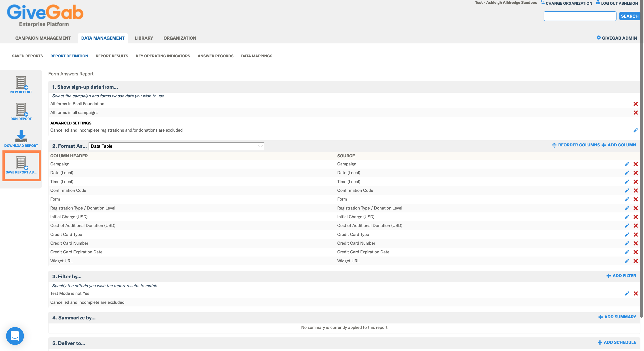The width and height of the screenshot is (644, 351).
Task: Edit the Campaign column
Action: point(627,164)
